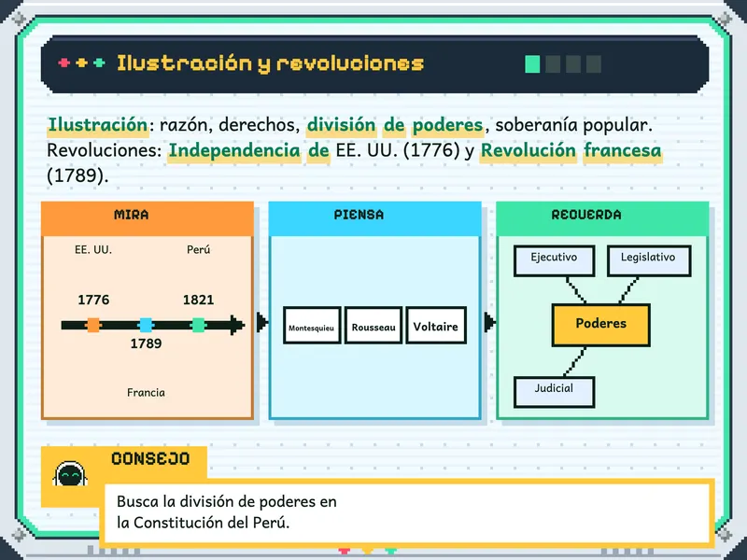Click the blue 1789 timeline marker
This screenshot has height=560, width=747.
tap(146, 325)
